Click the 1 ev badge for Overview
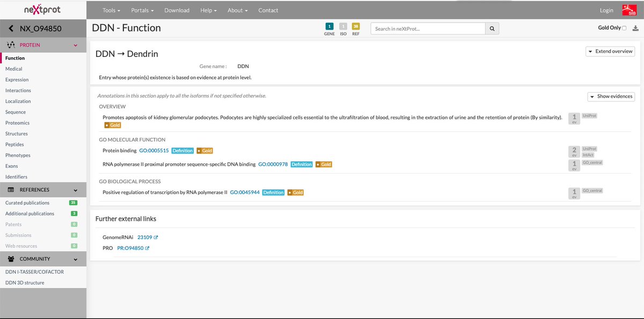 click(574, 118)
